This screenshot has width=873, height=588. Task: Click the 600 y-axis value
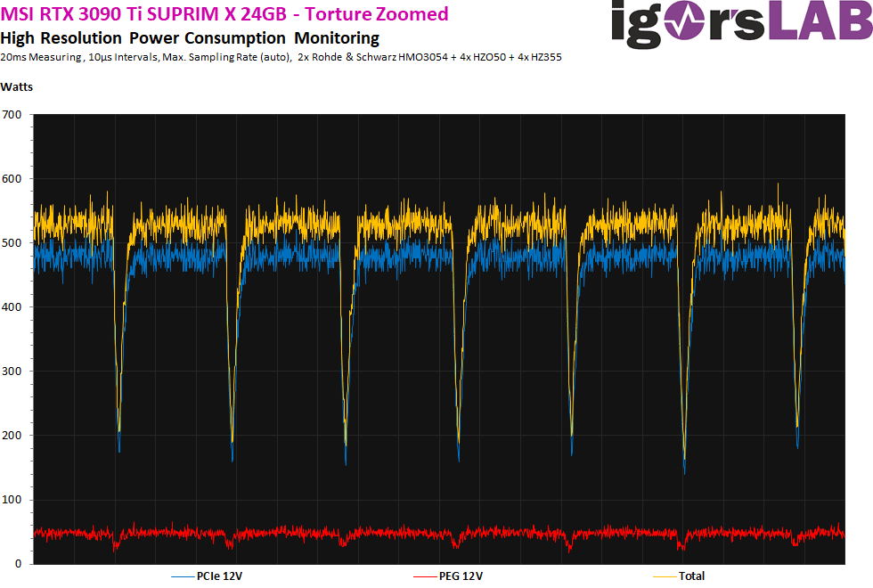[12, 179]
